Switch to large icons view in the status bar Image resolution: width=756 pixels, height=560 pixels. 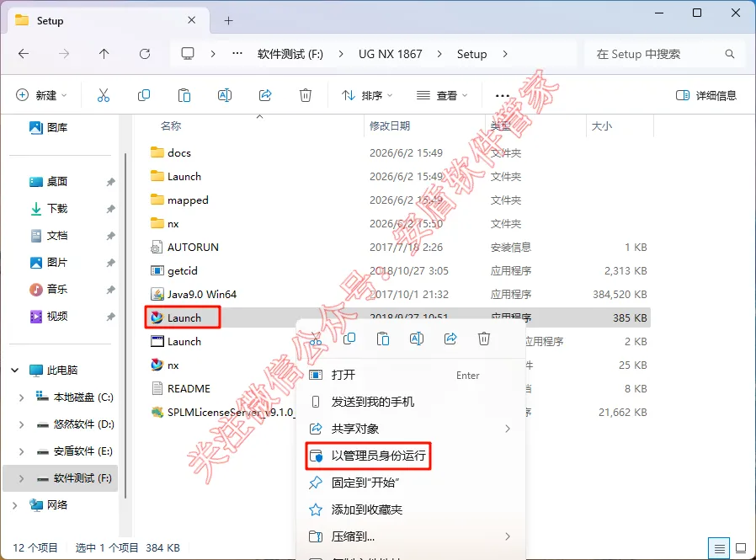click(x=741, y=548)
